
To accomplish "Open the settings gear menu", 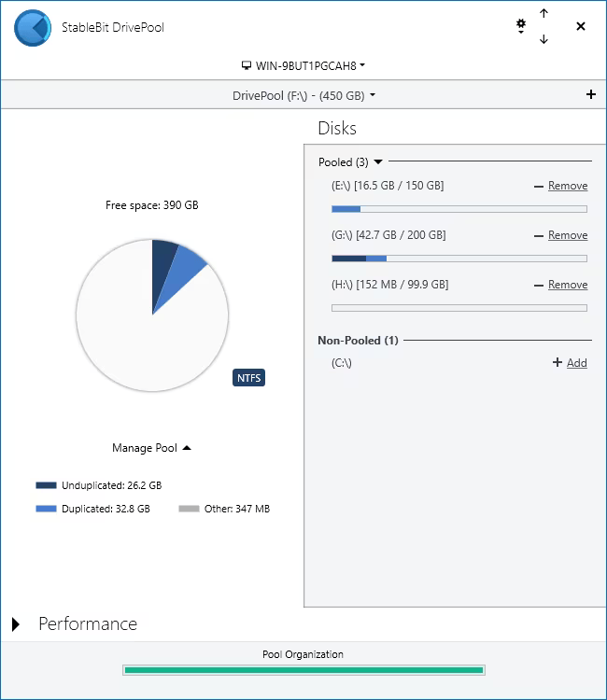I will point(521,26).
